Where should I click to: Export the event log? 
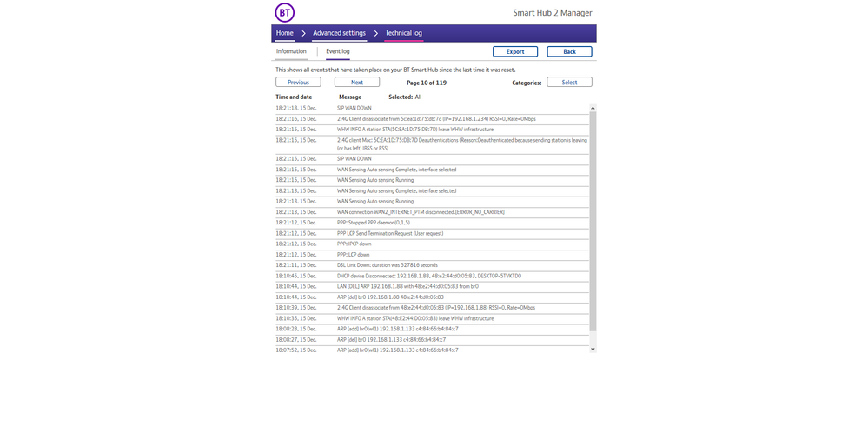[515, 52]
